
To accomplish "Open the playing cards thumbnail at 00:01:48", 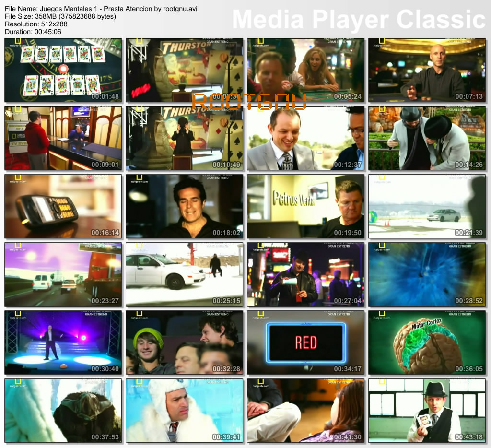I will pyautogui.click(x=63, y=70).
